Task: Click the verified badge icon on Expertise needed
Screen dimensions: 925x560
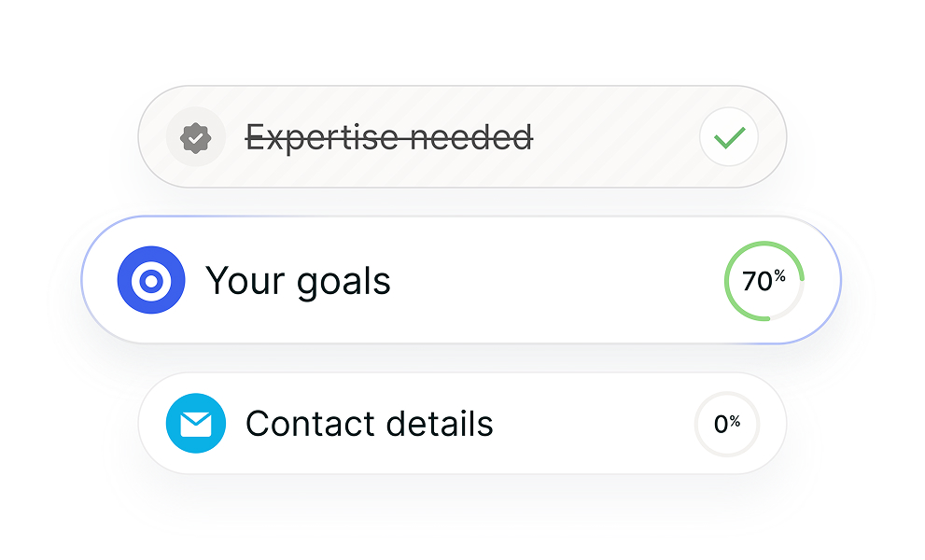Action: pyautogui.click(x=195, y=138)
